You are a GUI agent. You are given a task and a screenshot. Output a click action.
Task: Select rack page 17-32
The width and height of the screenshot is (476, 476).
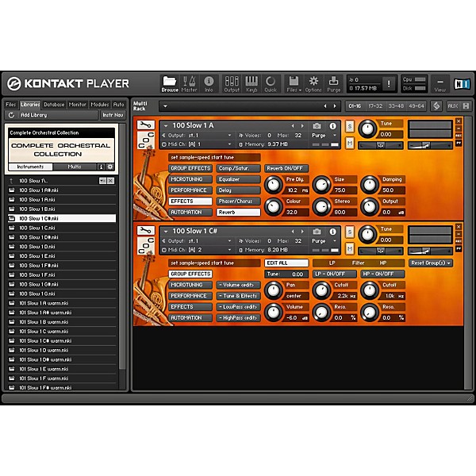tap(375, 106)
